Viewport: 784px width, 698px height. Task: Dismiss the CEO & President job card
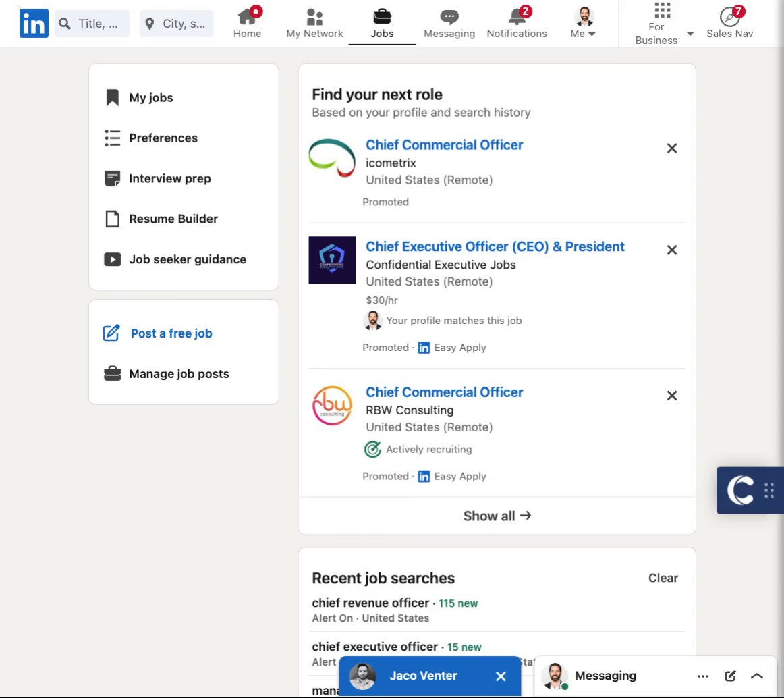671,250
